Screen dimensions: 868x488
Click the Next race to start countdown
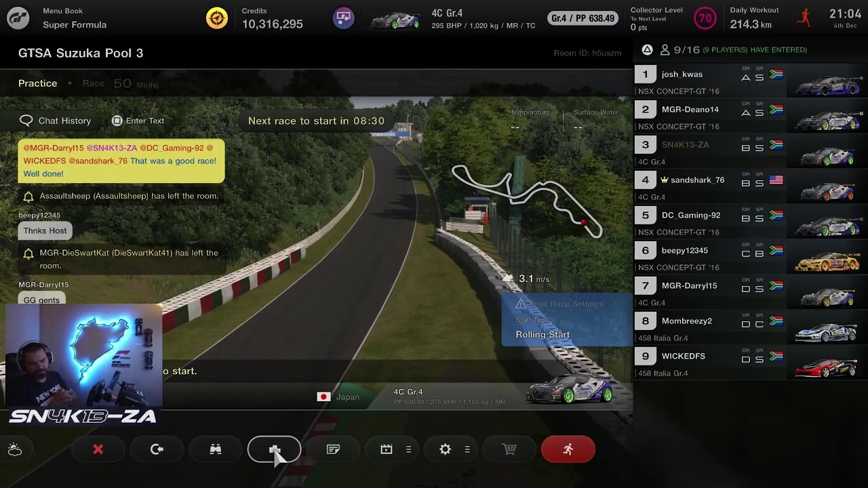tap(316, 121)
